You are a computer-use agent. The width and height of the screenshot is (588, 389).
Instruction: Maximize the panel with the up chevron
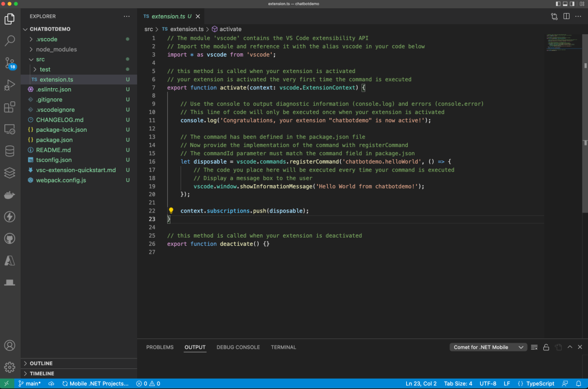click(569, 347)
